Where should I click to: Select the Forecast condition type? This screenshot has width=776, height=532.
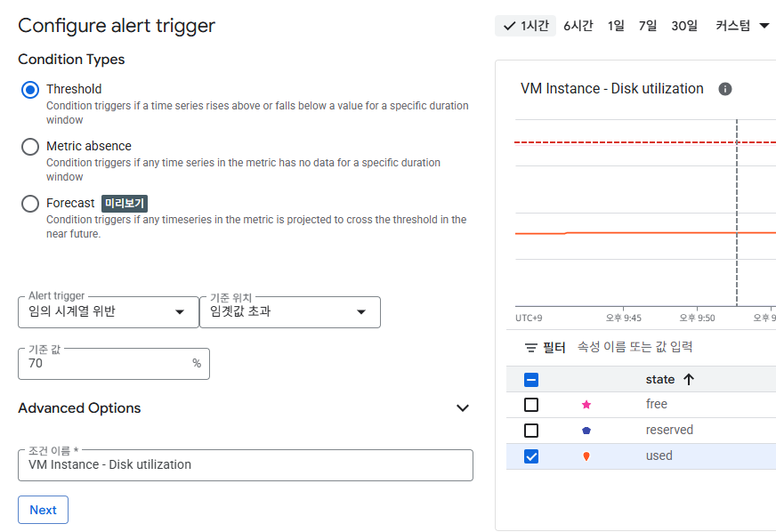[30, 204]
